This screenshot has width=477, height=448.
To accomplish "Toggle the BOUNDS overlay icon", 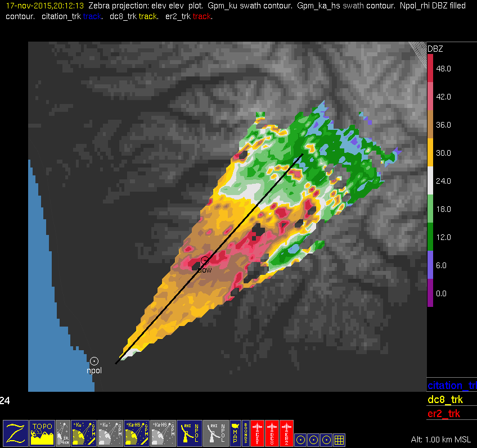I will tap(245, 433).
